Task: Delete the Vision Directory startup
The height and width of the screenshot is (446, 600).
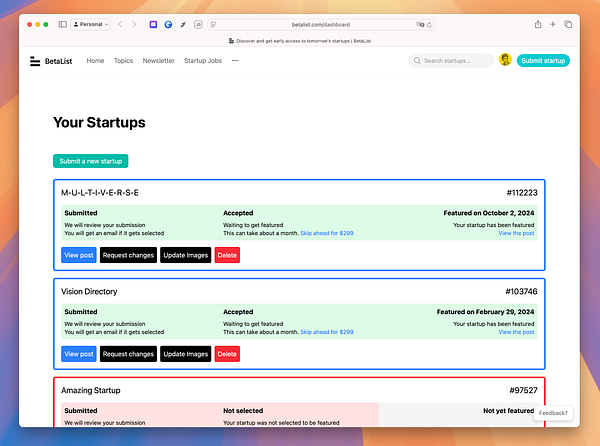Action: point(227,354)
